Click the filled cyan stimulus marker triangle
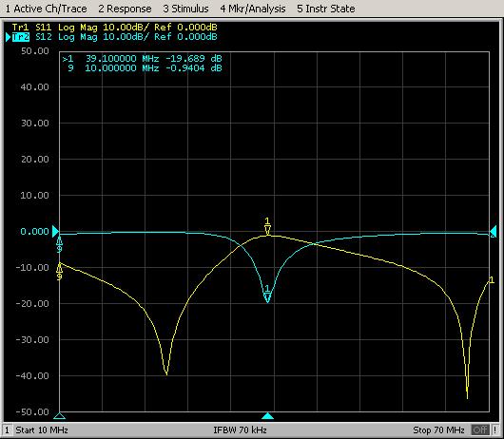Viewport: 504px width, 439px height. (267, 416)
